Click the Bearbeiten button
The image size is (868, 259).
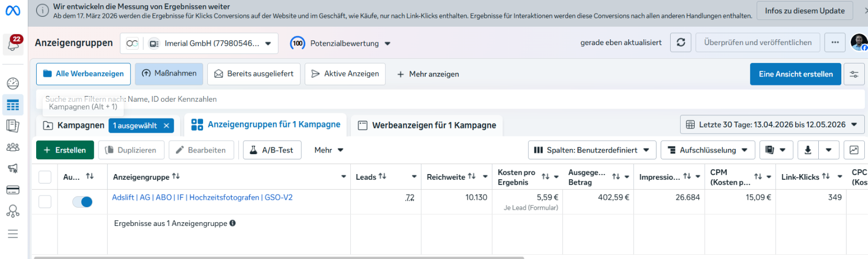201,150
